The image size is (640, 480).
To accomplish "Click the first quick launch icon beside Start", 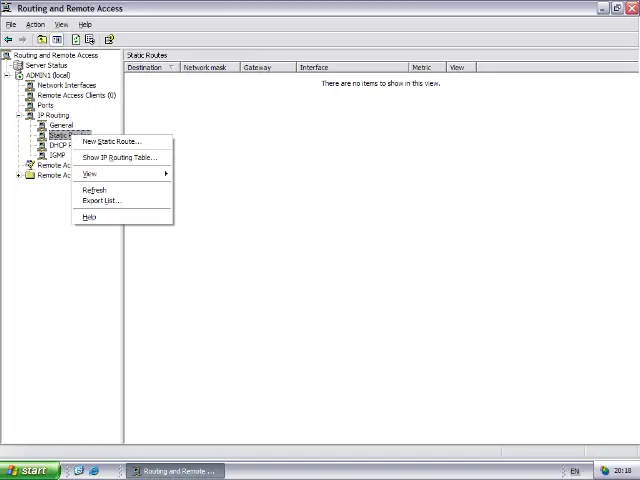I will (79, 471).
